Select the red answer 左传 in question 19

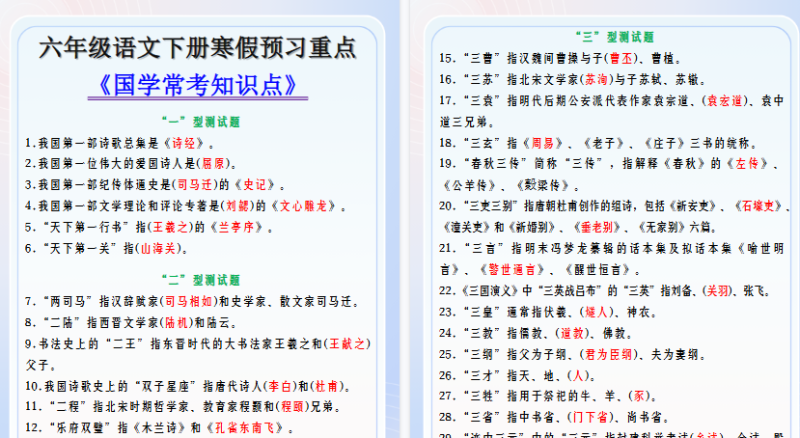747,163
